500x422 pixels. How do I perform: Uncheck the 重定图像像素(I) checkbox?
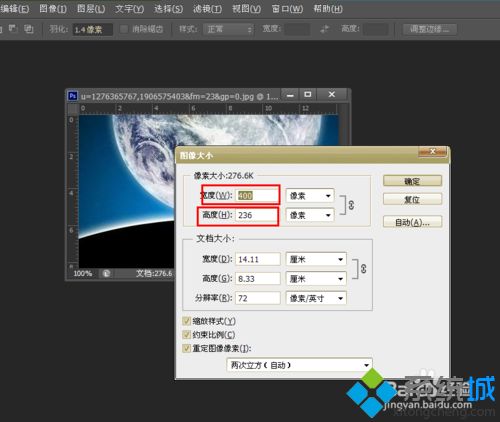pyautogui.click(x=186, y=348)
